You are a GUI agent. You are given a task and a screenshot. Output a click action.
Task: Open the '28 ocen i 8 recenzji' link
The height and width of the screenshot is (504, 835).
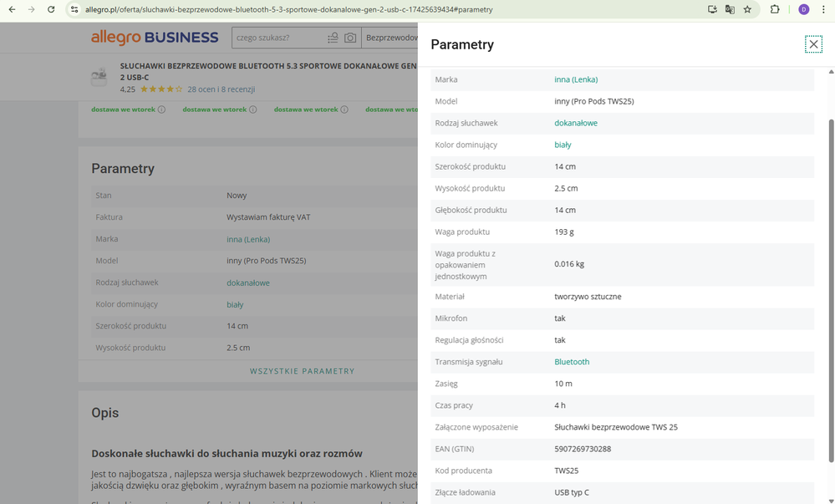(x=221, y=89)
